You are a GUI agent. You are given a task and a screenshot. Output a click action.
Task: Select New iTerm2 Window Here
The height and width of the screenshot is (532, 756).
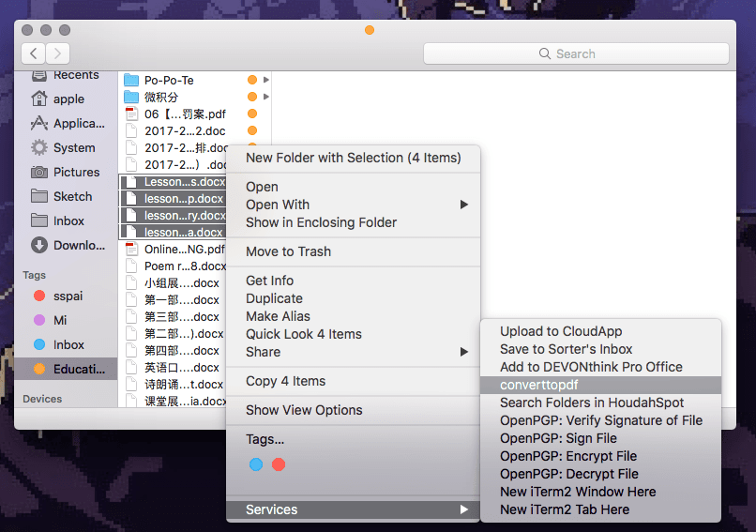coord(600,492)
